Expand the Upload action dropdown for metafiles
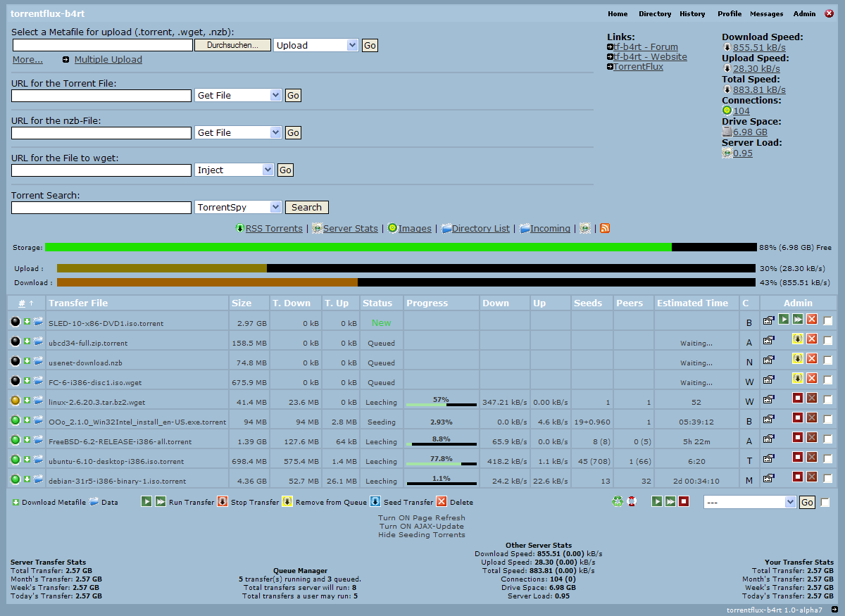 [315, 45]
